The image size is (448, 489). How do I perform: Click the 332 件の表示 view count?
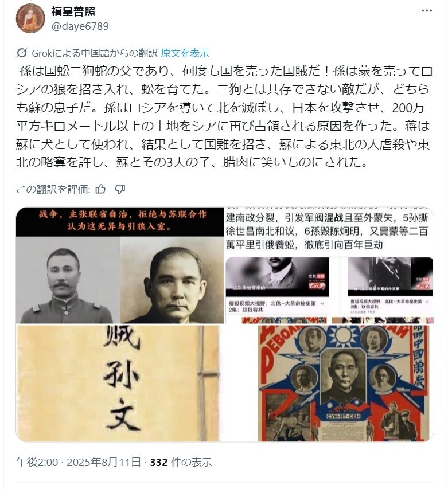click(181, 462)
